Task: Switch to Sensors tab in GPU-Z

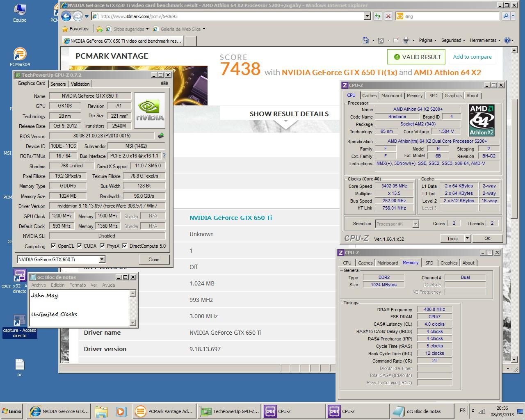Action: point(58,84)
